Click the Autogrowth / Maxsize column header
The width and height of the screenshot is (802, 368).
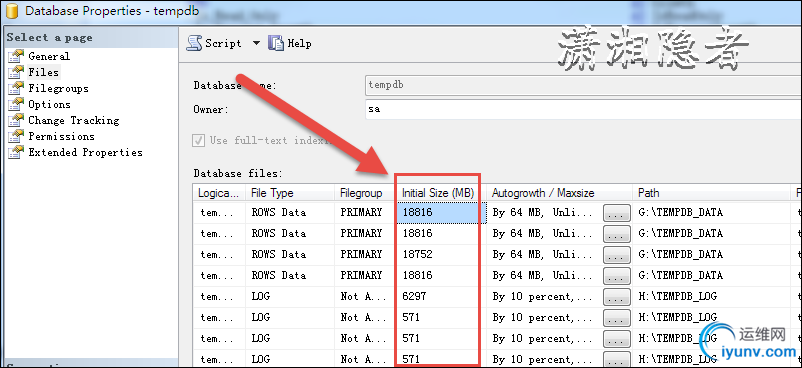(x=560, y=193)
